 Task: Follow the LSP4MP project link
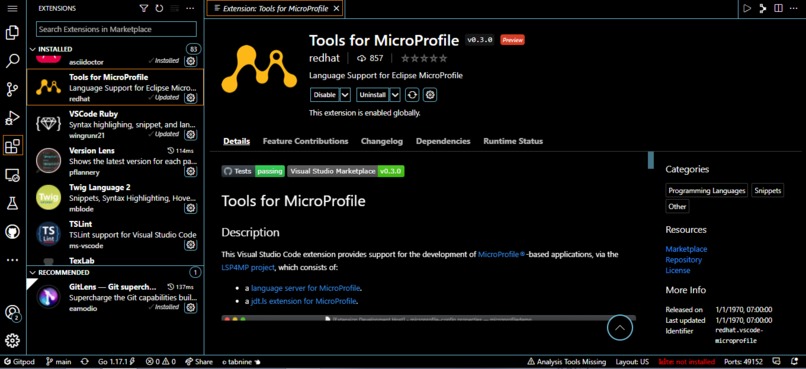[x=248, y=268]
